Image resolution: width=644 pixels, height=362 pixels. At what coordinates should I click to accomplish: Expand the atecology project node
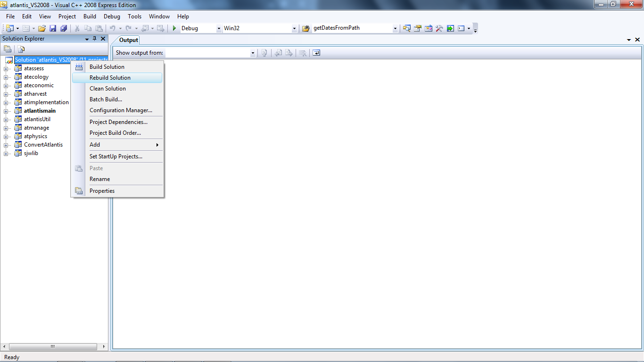(x=6, y=77)
